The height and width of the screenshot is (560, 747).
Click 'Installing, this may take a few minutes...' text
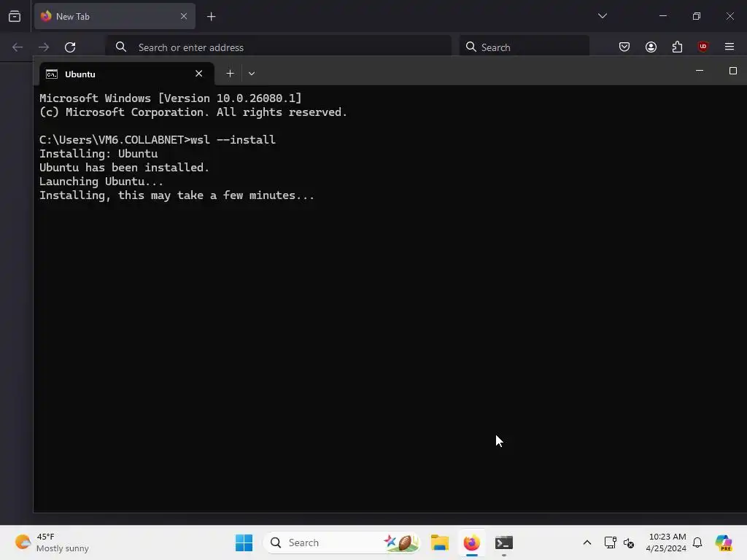[x=177, y=195]
